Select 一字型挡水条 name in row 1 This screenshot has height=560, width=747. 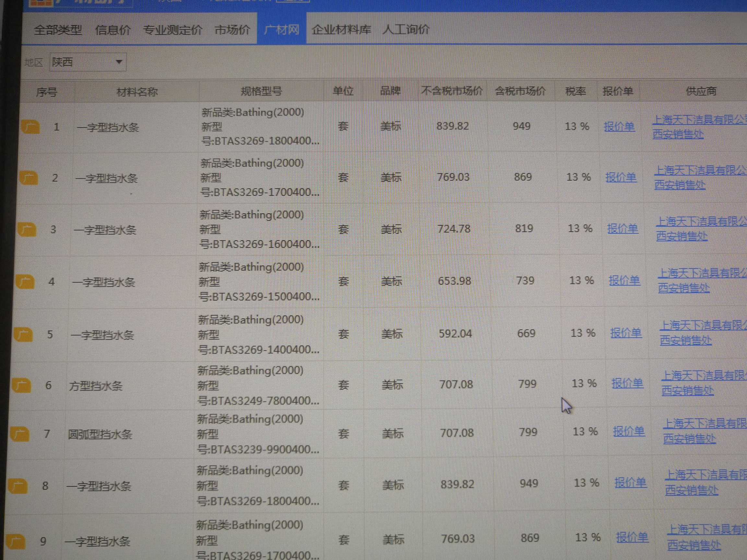(x=108, y=128)
